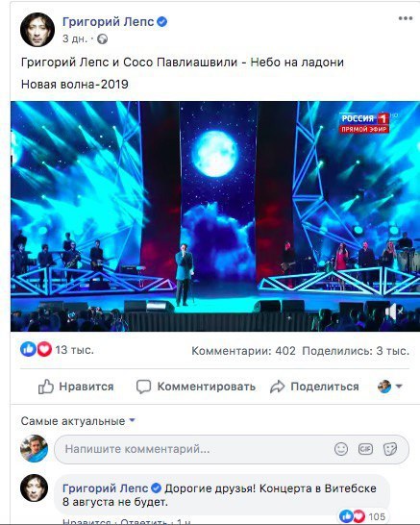The width and height of the screenshot is (420, 525).
Task: Open the sticker picker in the comment box
Action: coord(390,449)
